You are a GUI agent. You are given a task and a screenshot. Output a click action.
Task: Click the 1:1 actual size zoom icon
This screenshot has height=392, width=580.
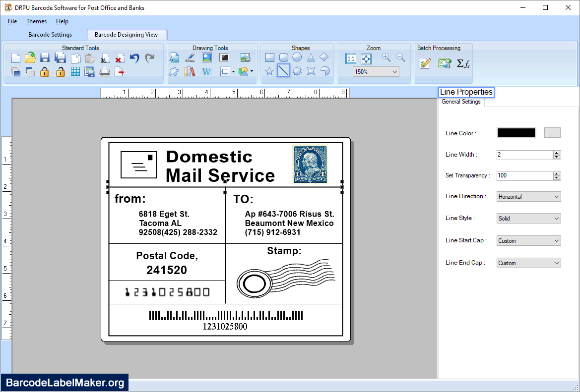click(351, 58)
